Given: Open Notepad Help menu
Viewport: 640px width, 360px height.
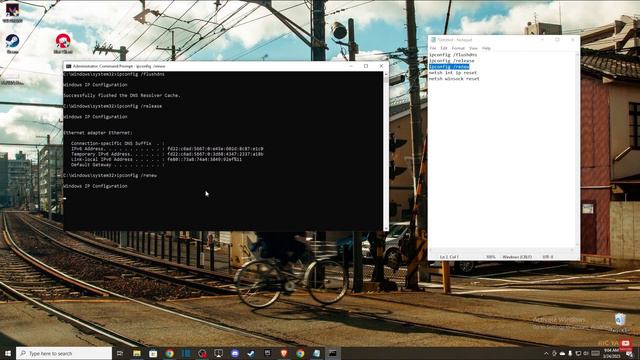Looking at the screenshot, I should click(486, 48).
